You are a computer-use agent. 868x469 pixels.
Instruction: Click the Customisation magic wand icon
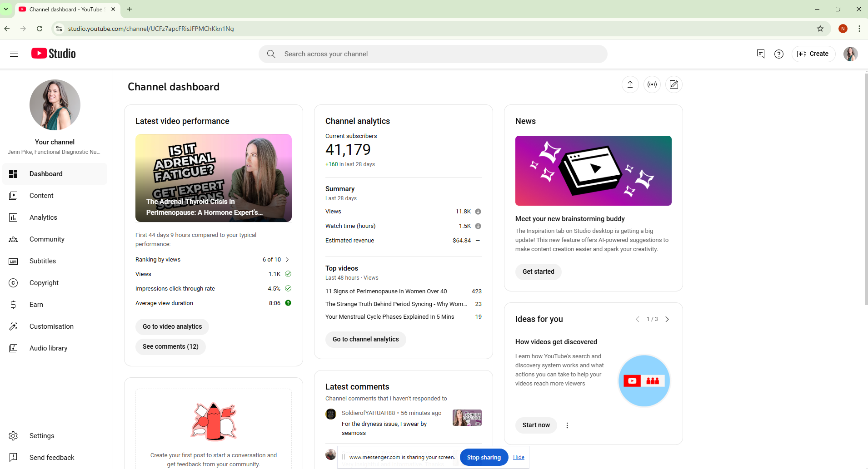(x=13, y=326)
